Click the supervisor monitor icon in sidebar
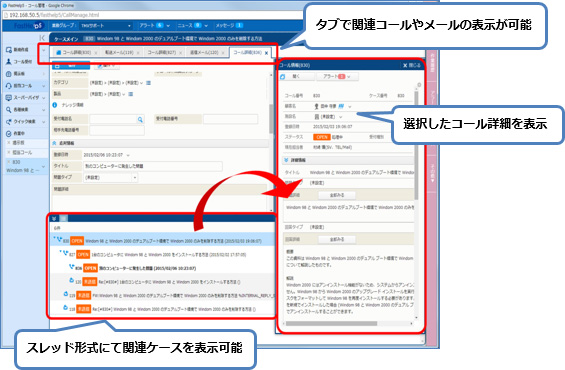The width and height of the screenshot is (565, 370). click(x=9, y=98)
